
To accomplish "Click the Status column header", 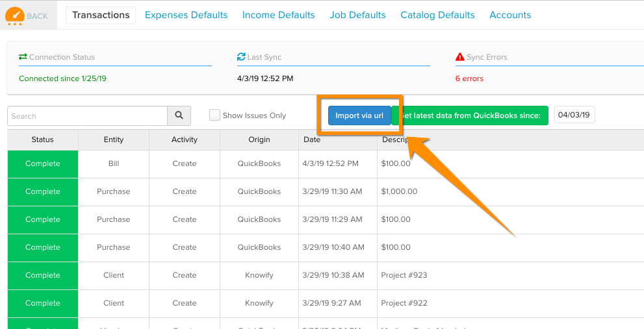I will click(43, 140).
